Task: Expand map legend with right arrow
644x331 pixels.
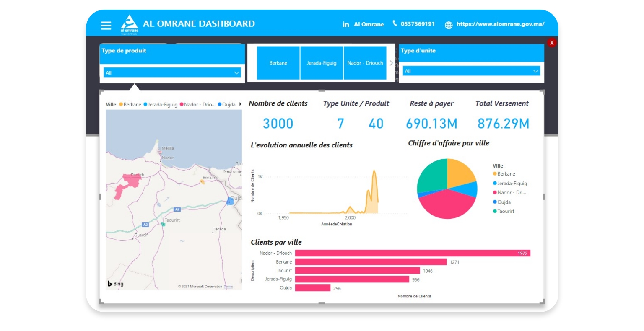Action: (240, 104)
